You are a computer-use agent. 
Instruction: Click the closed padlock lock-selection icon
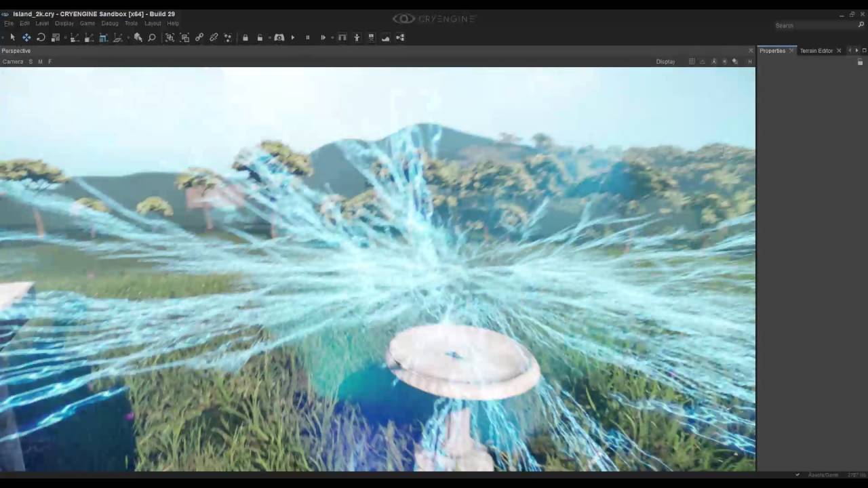pyautogui.click(x=245, y=37)
